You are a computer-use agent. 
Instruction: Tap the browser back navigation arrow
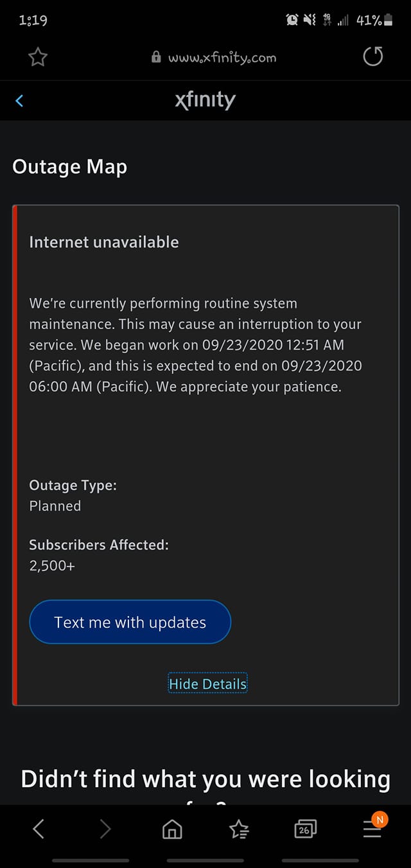pos(39,829)
